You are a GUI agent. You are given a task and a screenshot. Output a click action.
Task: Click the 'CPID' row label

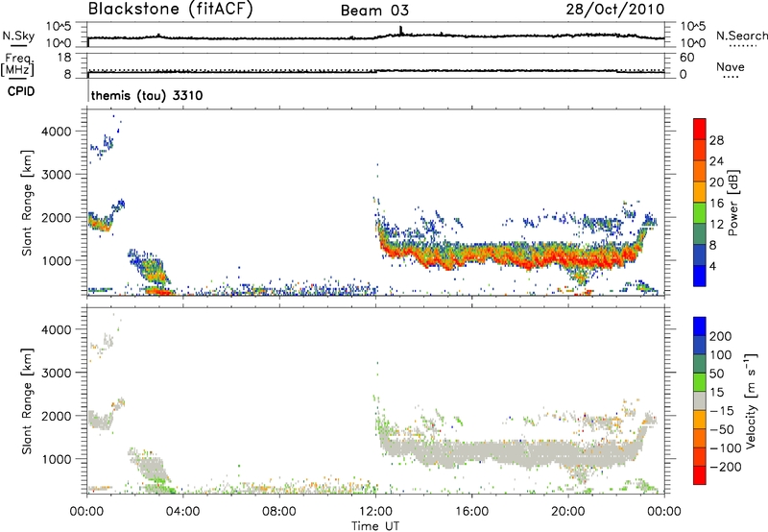click(x=21, y=91)
